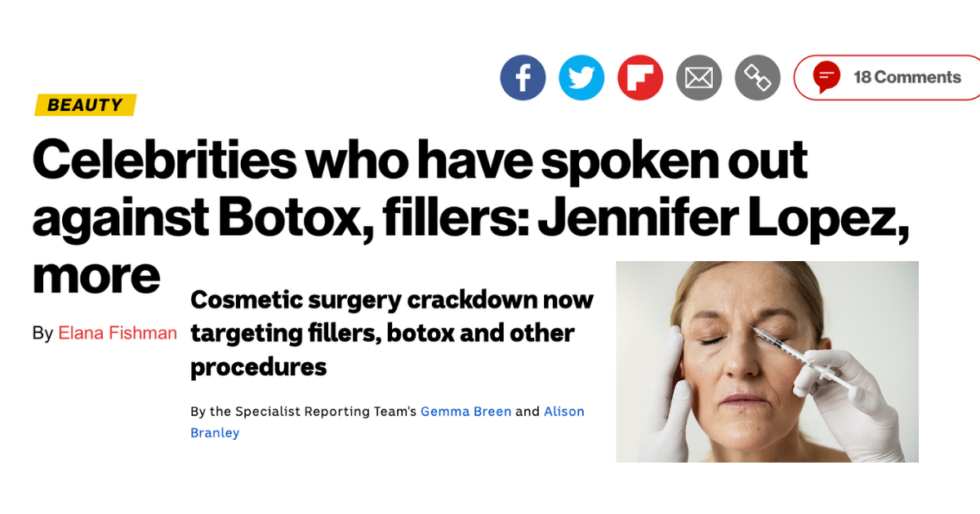Open the 18 Comments section
Image resolution: width=980 pixels, height=514 pixels.
pyautogui.click(x=906, y=78)
